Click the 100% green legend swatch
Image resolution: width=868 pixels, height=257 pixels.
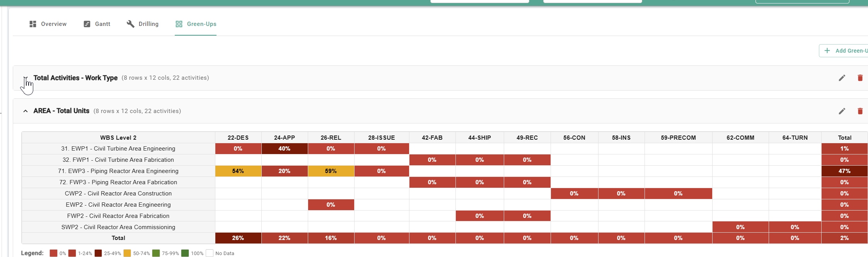click(185, 253)
